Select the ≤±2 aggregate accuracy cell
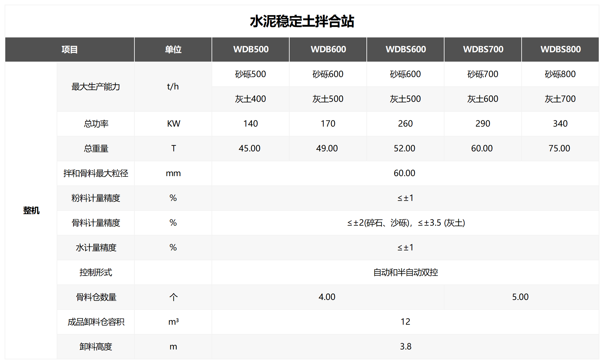Image resolution: width=604 pixels, height=364 pixels. [405, 223]
